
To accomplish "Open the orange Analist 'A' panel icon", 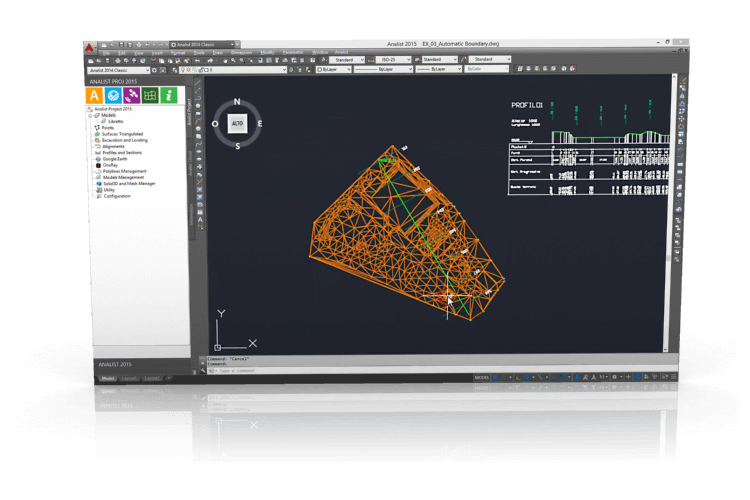I will 94,95.
